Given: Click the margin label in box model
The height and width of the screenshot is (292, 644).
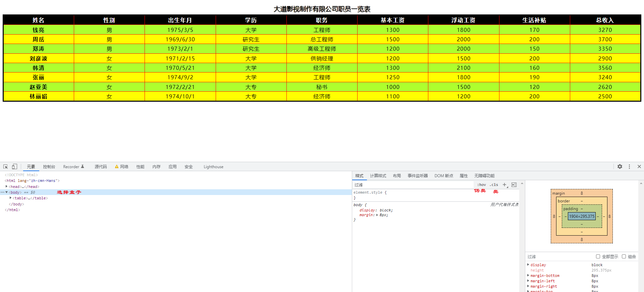Looking at the screenshot, I should coord(558,193).
